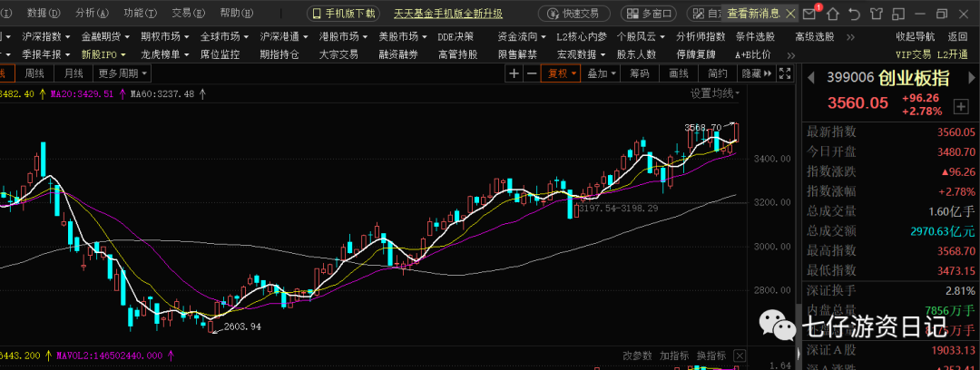This screenshot has height=370, width=980.
Task: Add 创业板指 to watchlist with plus box
Action: point(960,107)
